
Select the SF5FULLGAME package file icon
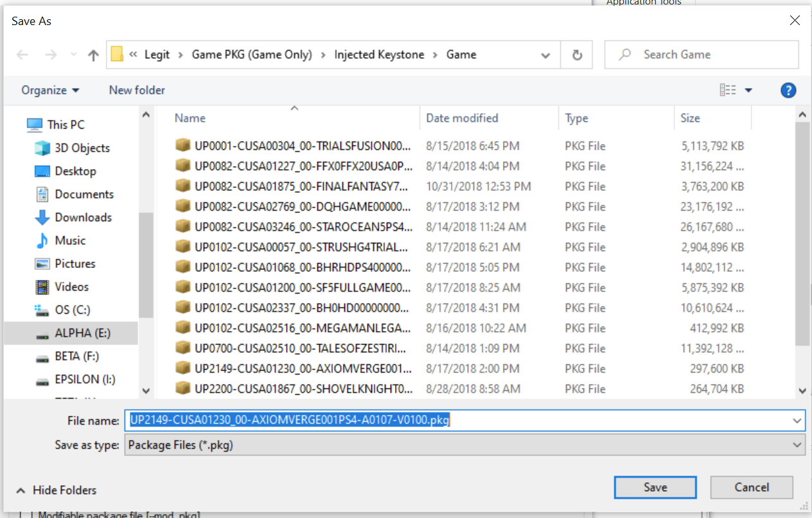click(x=183, y=287)
